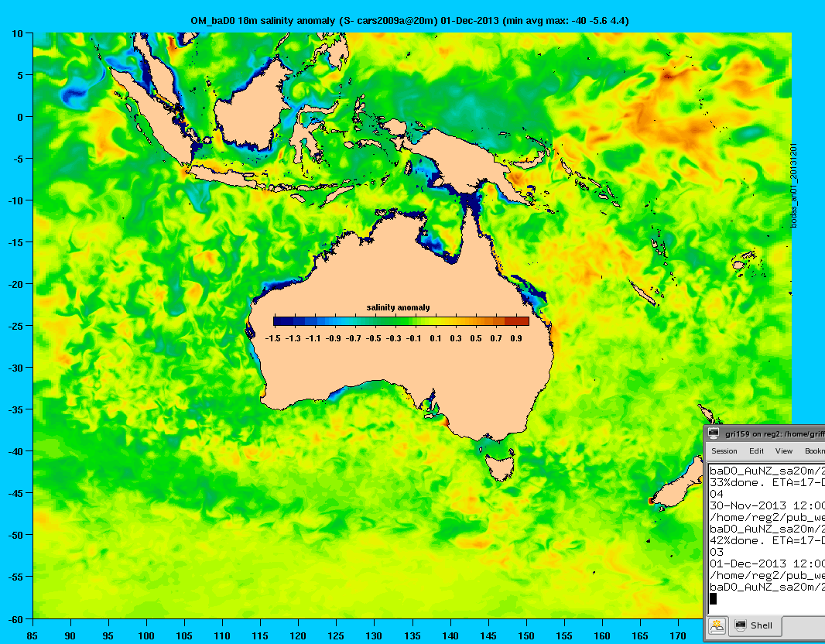Click colorbar tick label '-0.7'

tap(354, 338)
